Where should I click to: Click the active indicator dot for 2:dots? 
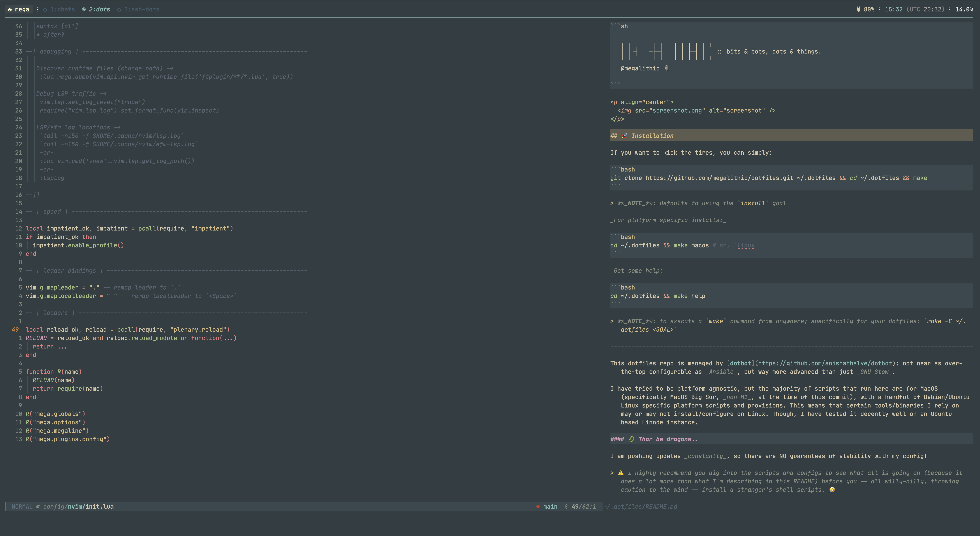[x=84, y=9]
